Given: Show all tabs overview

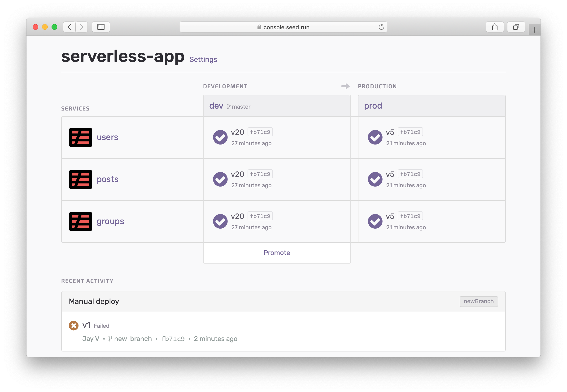Looking at the screenshot, I should [516, 27].
